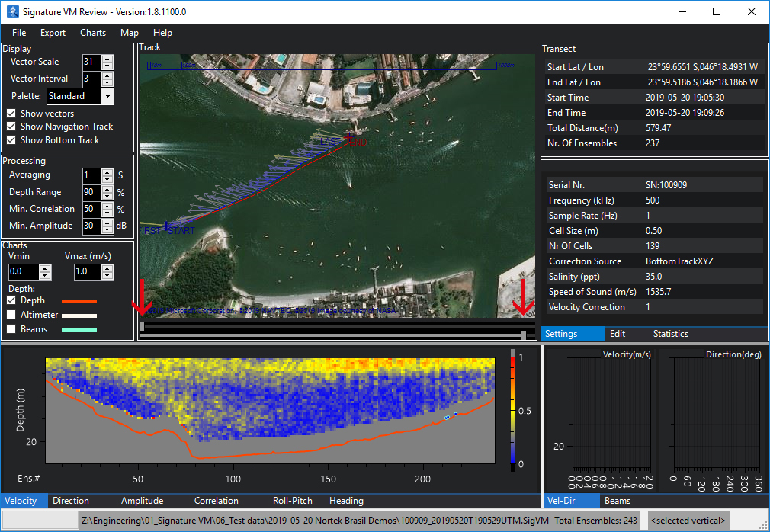Switch to the Amplitude chart tab
770x532 pixels.
142,501
